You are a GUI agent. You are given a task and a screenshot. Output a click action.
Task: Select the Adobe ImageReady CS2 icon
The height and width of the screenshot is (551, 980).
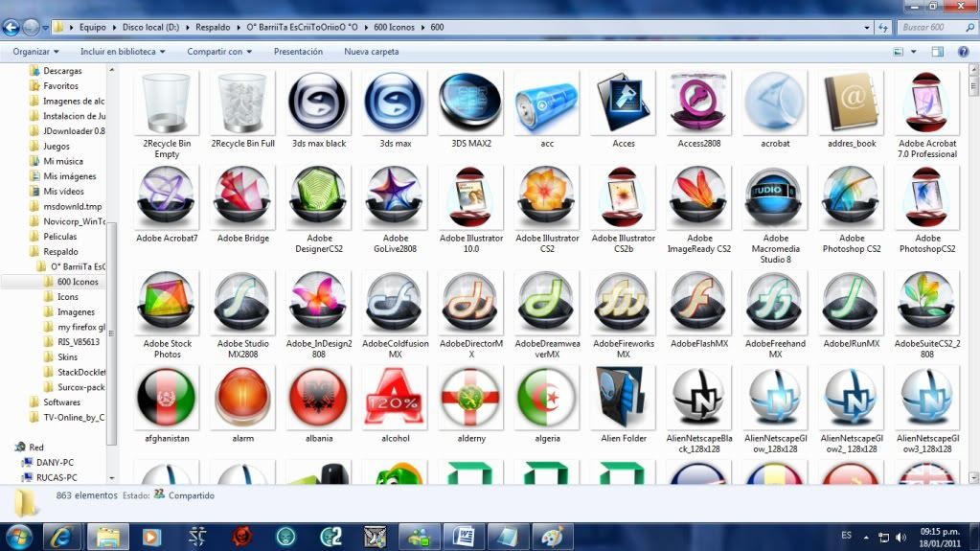[698, 210]
